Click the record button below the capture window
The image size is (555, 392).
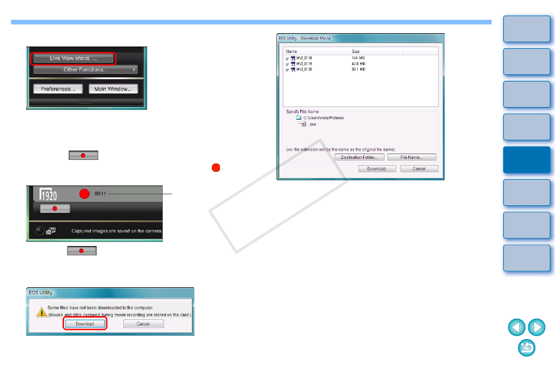pos(82,251)
